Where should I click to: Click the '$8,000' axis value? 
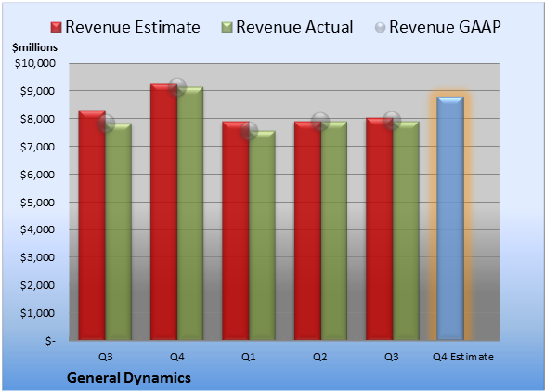(37, 119)
